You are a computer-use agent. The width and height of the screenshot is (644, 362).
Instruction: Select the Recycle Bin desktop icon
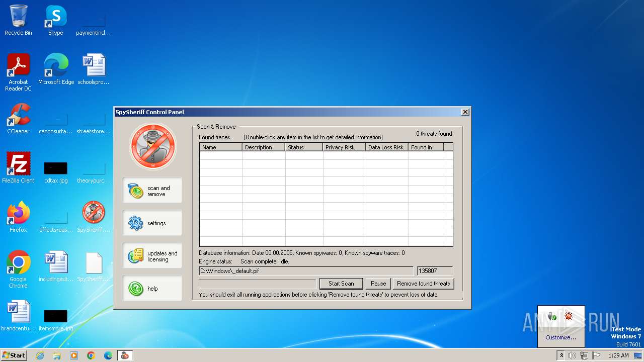18,20
